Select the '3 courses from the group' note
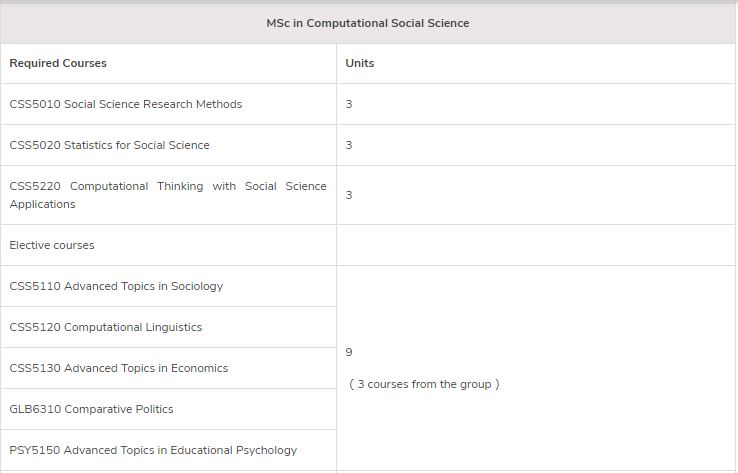The image size is (738, 473). (x=425, y=384)
